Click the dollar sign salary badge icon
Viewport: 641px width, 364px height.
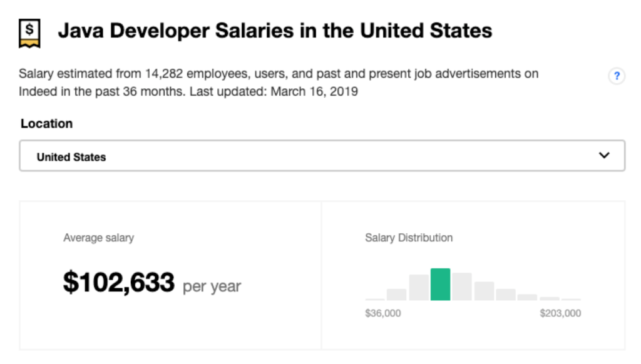[28, 29]
